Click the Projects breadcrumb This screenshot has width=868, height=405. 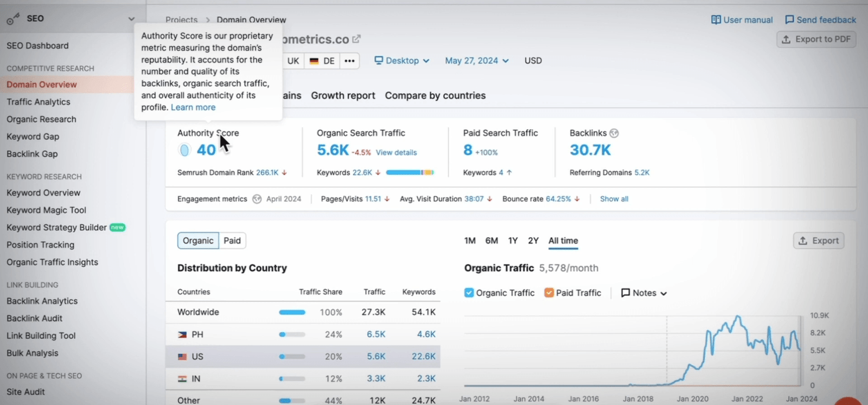click(181, 20)
